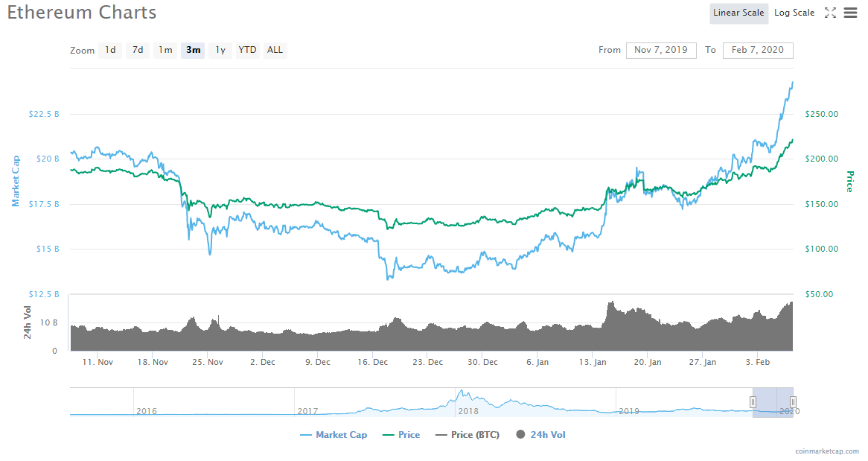
Task: Click the 2. Dec date label
Action: click(262, 363)
